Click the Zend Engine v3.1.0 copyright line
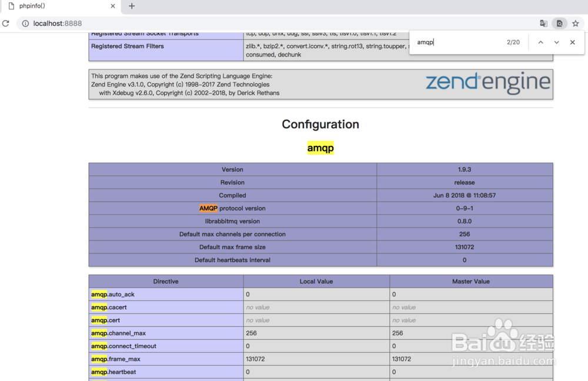 tap(180, 85)
